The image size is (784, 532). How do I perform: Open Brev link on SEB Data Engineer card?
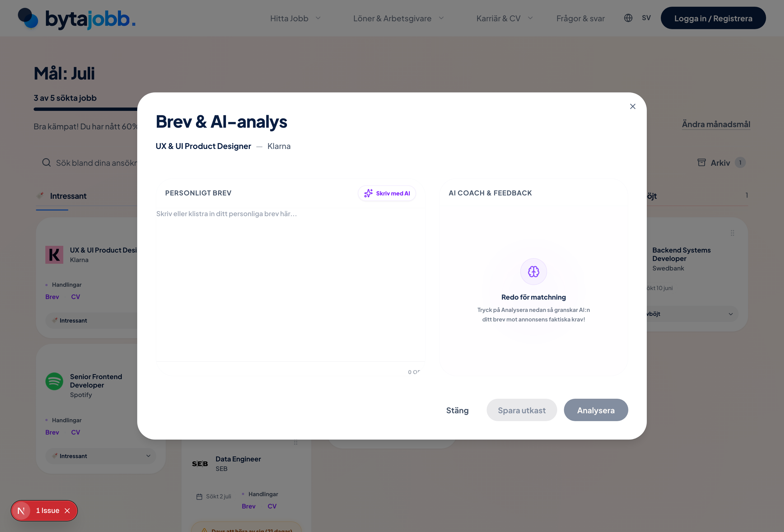click(x=249, y=506)
